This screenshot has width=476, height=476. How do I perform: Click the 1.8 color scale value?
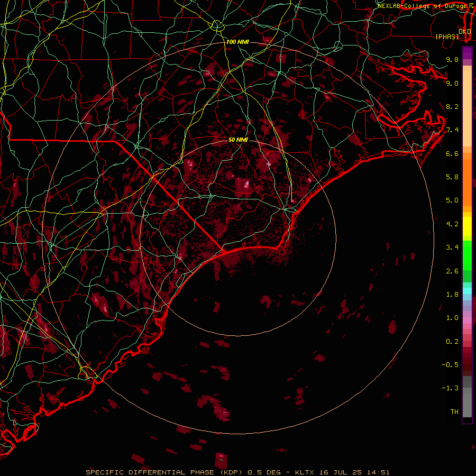tap(452, 295)
